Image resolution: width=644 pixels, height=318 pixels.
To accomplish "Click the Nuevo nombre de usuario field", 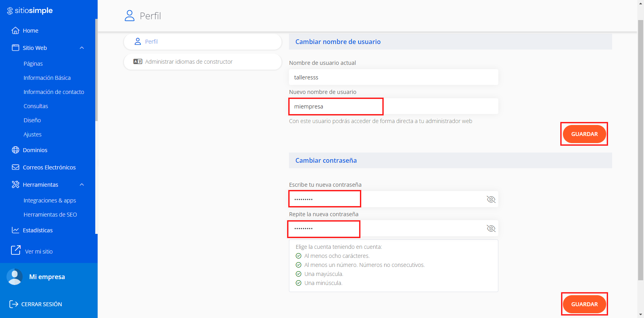I will click(x=393, y=107).
